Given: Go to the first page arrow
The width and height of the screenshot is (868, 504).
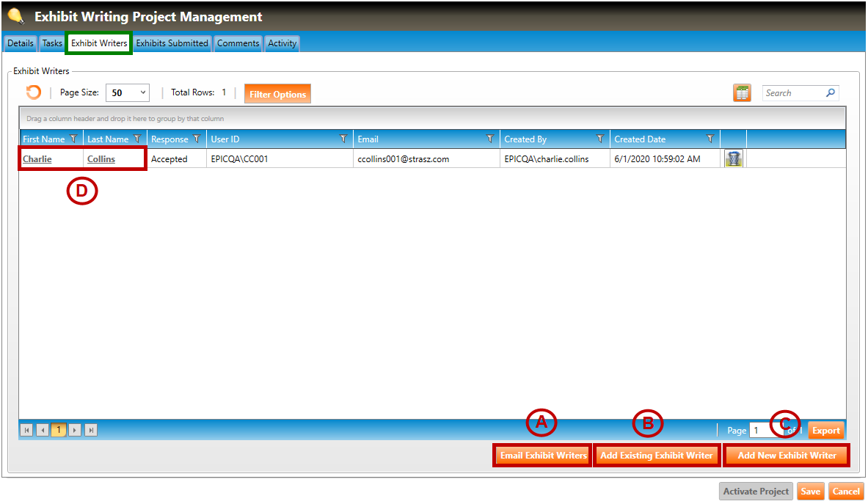Looking at the screenshot, I should [x=27, y=431].
